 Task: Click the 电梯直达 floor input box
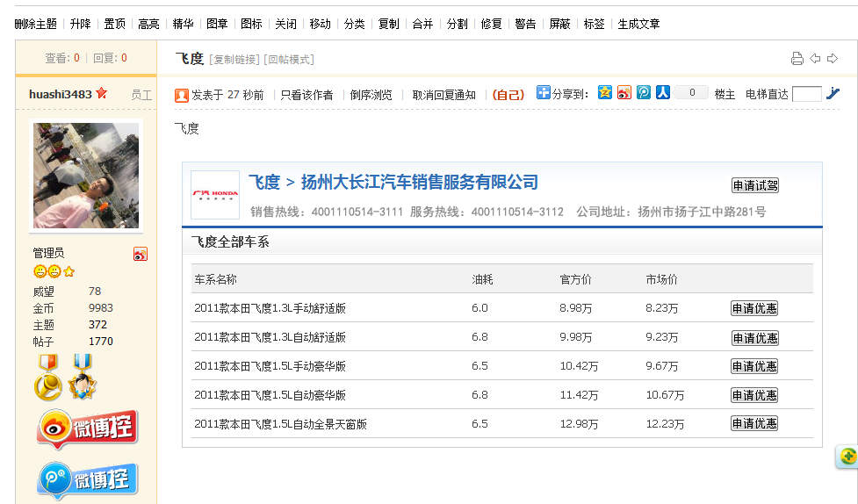(x=807, y=94)
